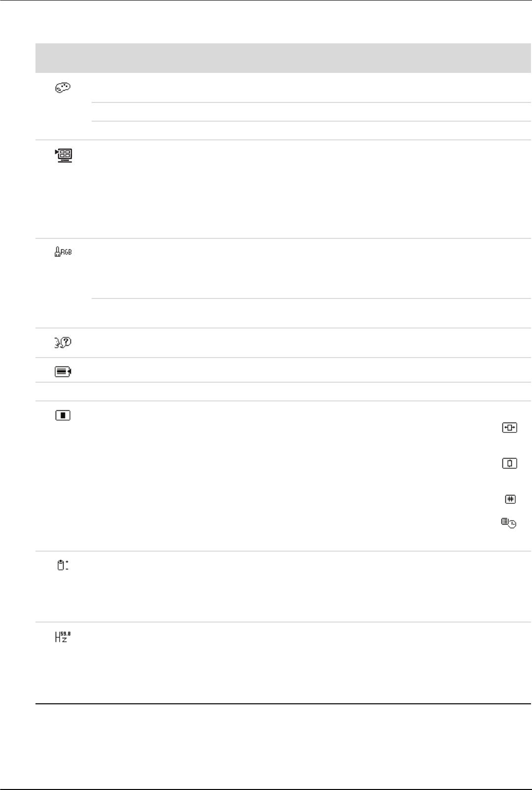The width and height of the screenshot is (532, 790).
Task: Click the OSD timeout clock icon
Action: point(509,523)
